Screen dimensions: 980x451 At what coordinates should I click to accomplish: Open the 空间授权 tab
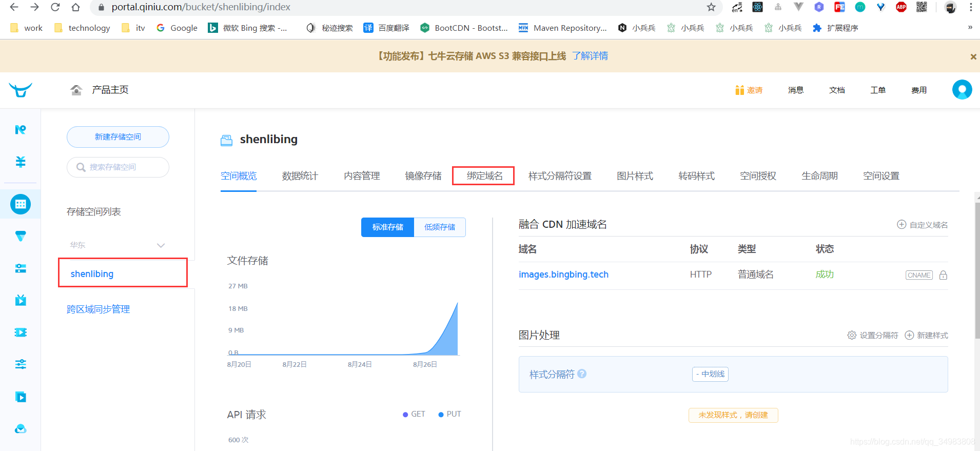click(x=758, y=176)
